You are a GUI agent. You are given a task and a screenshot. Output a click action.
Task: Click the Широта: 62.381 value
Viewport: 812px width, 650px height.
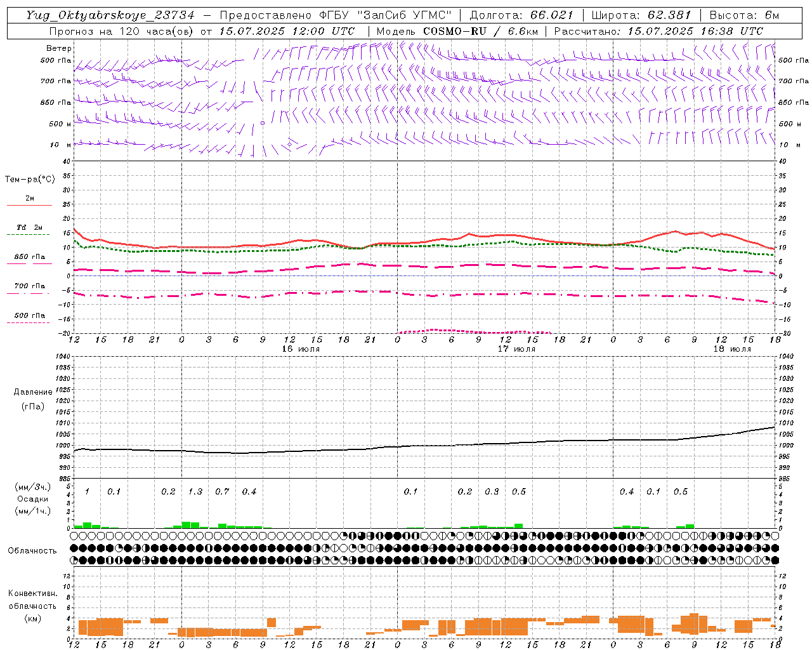pyautogui.click(x=641, y=15)
